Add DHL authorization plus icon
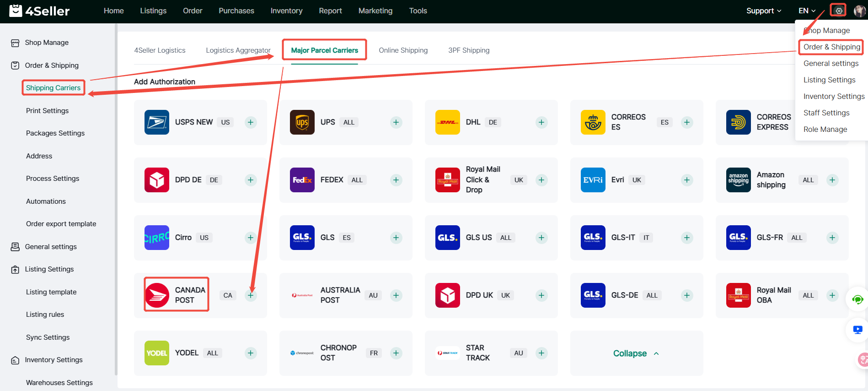 coord(541,122)
